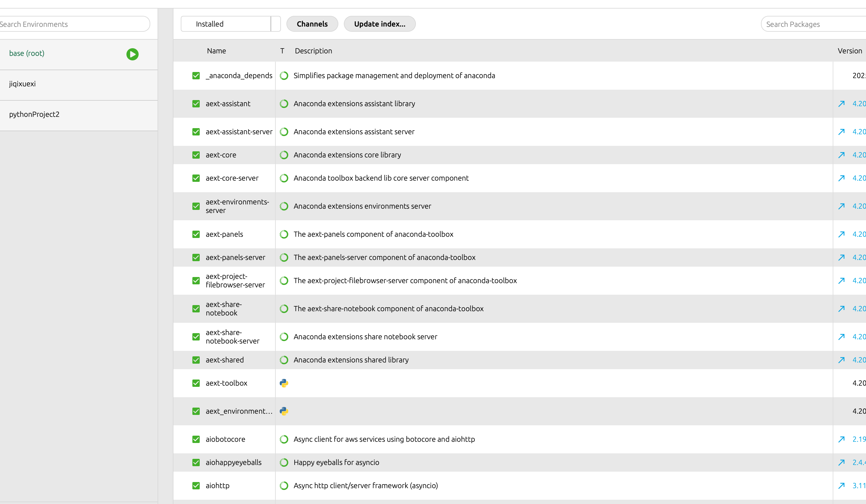
Task: Click the upgrade arrow for aext-panels-server
Action: tap(841, 257)
